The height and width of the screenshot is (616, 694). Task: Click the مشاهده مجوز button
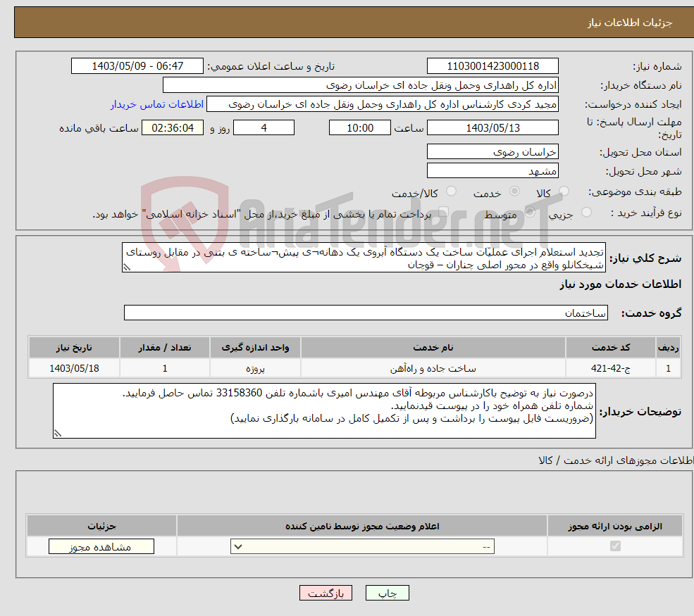tap(101, 546)
